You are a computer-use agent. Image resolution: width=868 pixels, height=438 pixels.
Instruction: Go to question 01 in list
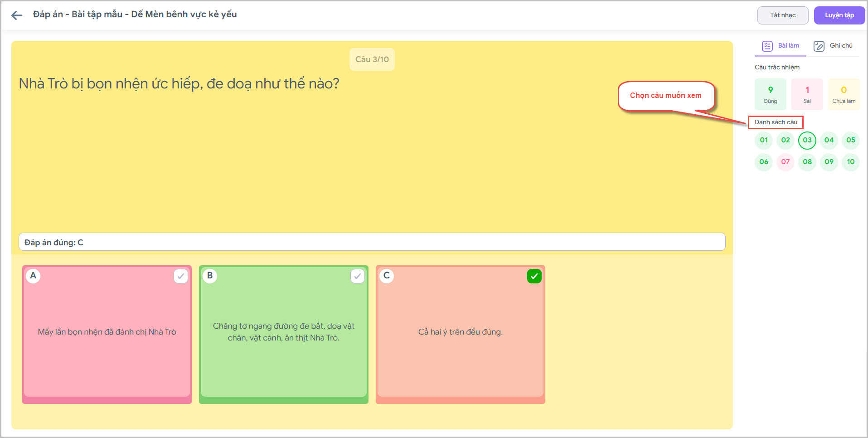[x=764, y=140]
